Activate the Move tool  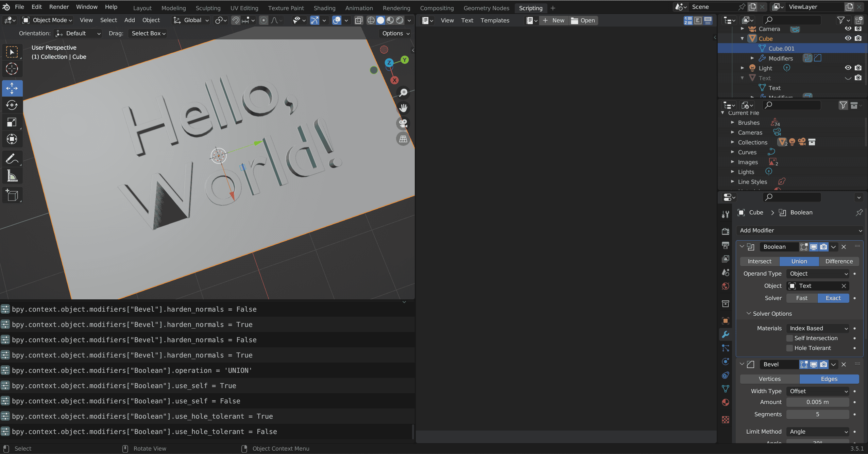click(12, 88)
